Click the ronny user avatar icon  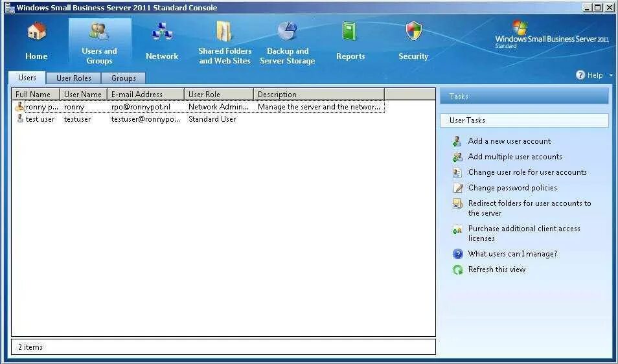click(19, 106)
